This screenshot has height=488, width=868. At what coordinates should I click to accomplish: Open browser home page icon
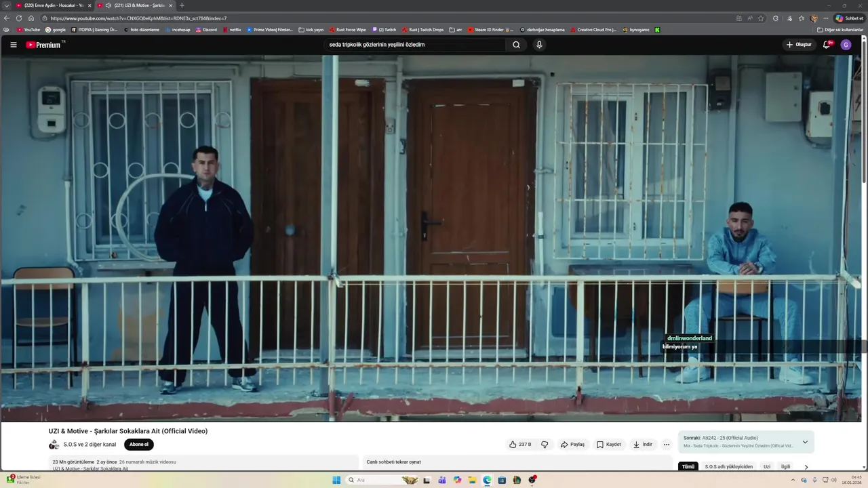[x=31, y=18]
